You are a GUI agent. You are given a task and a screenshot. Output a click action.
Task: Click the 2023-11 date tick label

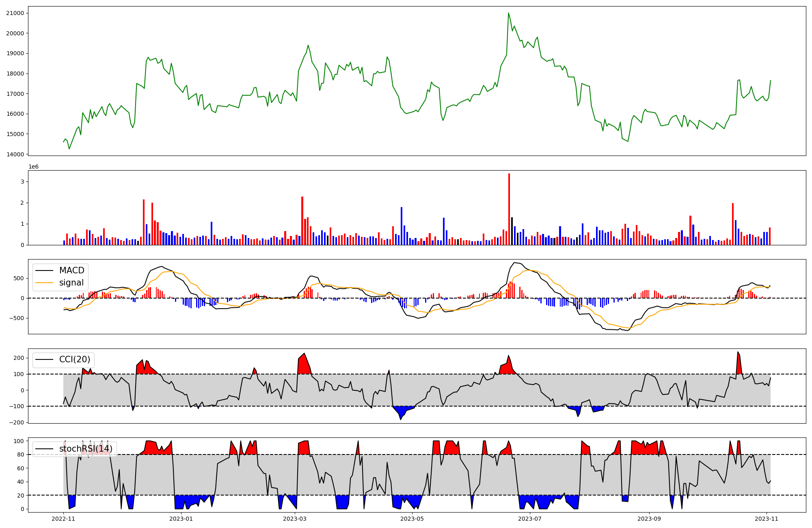click(x=767, y=519)
